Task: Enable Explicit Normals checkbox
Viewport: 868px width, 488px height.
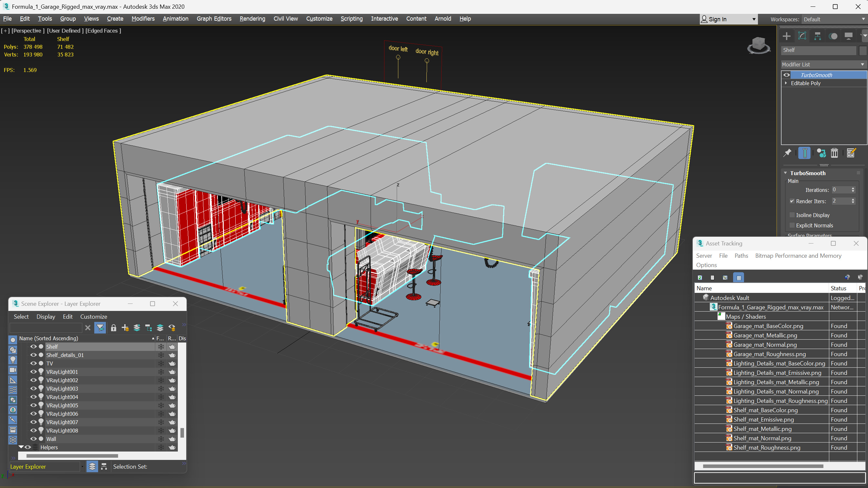Action: 792,225
